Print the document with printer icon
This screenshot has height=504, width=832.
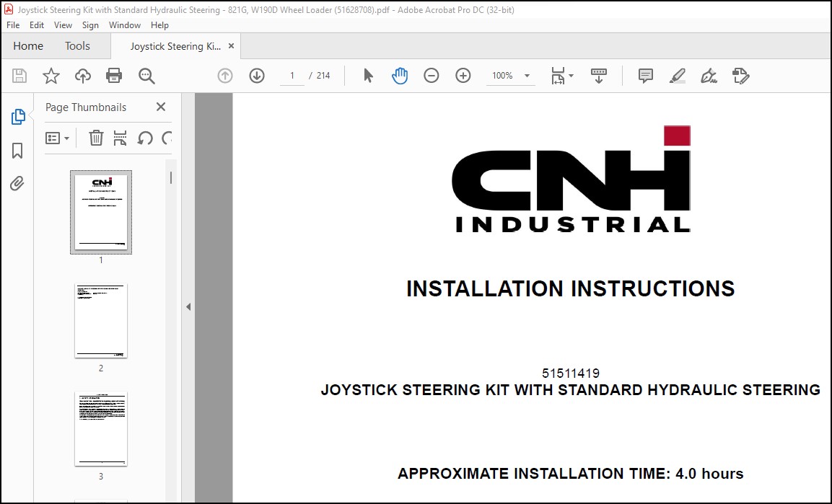pos(114,76)
